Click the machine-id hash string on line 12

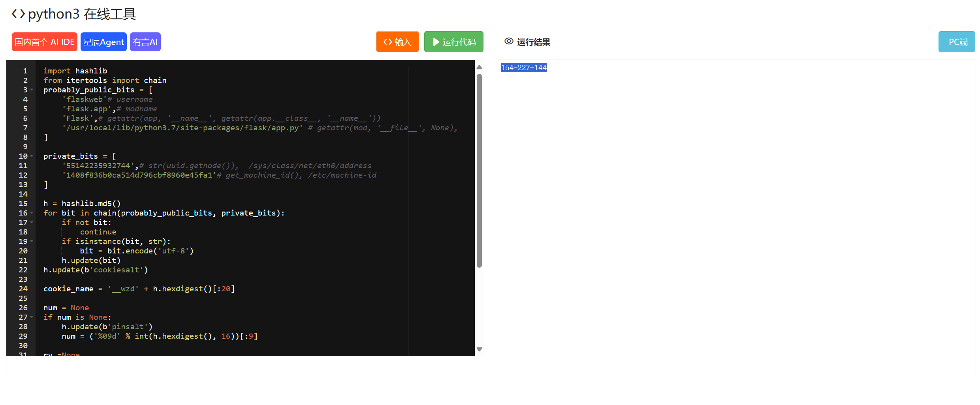point(139,175)
